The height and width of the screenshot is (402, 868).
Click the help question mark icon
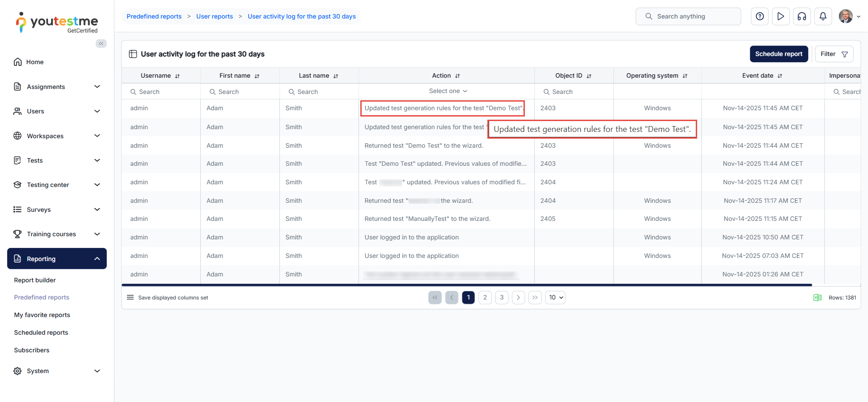point(759,16)
